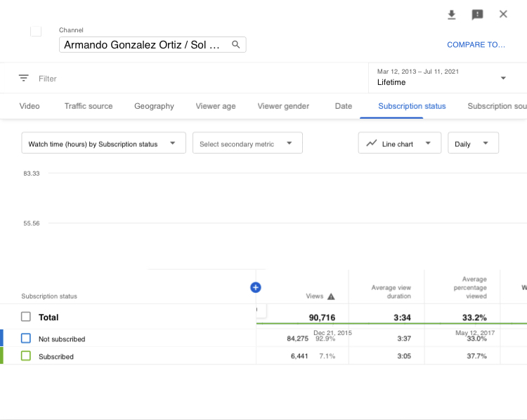
Task: Switch to the Geography tab
Action: (154, 106)
